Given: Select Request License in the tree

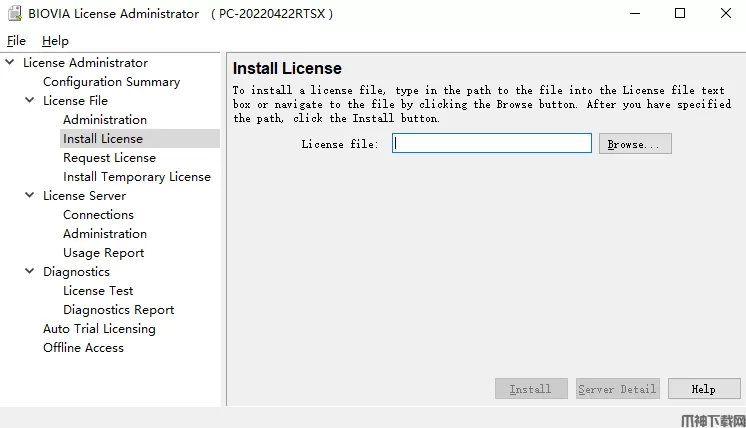Looking at the screenshot, I should coord(109,158).
